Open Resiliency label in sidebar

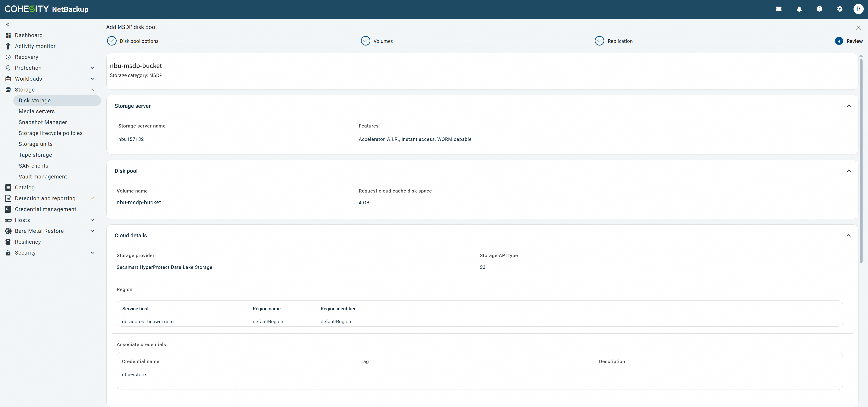tap(28, 242)
